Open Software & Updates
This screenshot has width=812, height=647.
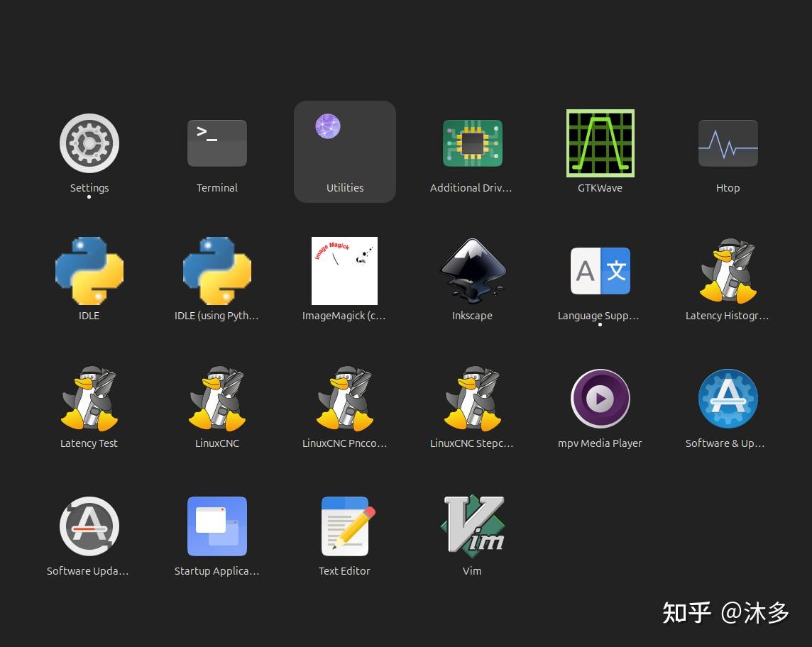coord(728,398)
